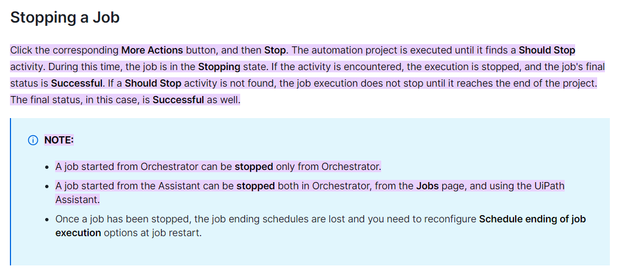
Task: Click the info icon beside NOTE
Action: [x=33, y=140]
